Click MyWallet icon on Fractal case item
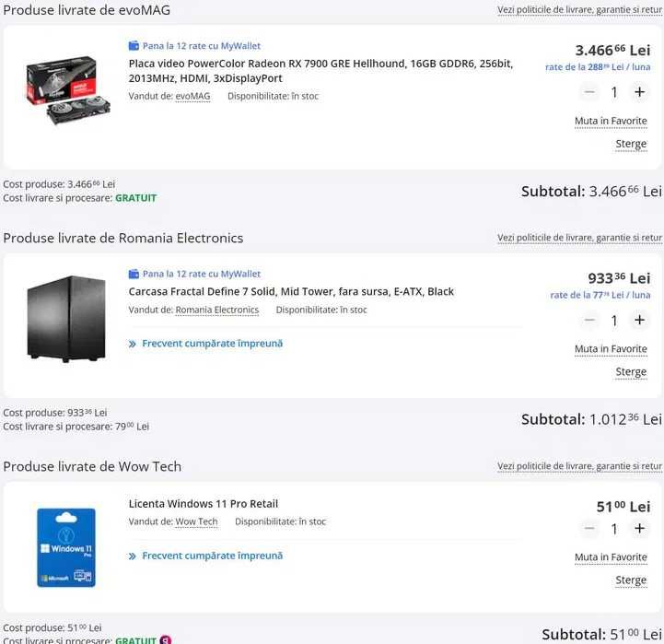This screenshot has width=664, height=644. coord(134,274)
